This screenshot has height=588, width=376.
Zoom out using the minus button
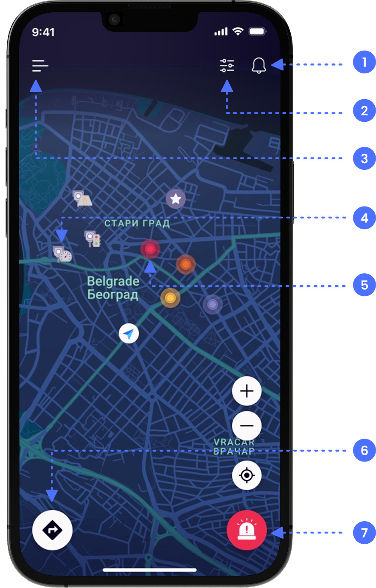pos(246,425)
